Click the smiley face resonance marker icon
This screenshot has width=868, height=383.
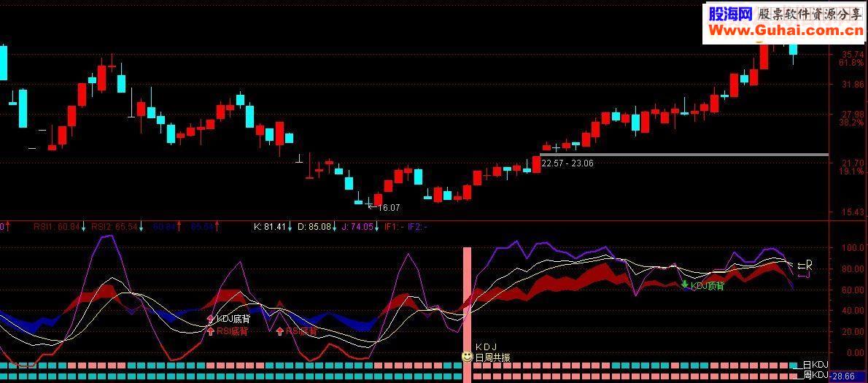(x=467, y=357)
